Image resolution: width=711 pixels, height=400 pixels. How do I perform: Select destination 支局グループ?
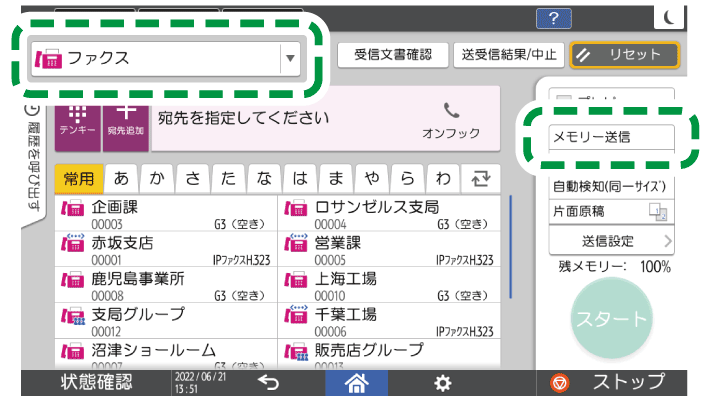(x=166, y=321)
